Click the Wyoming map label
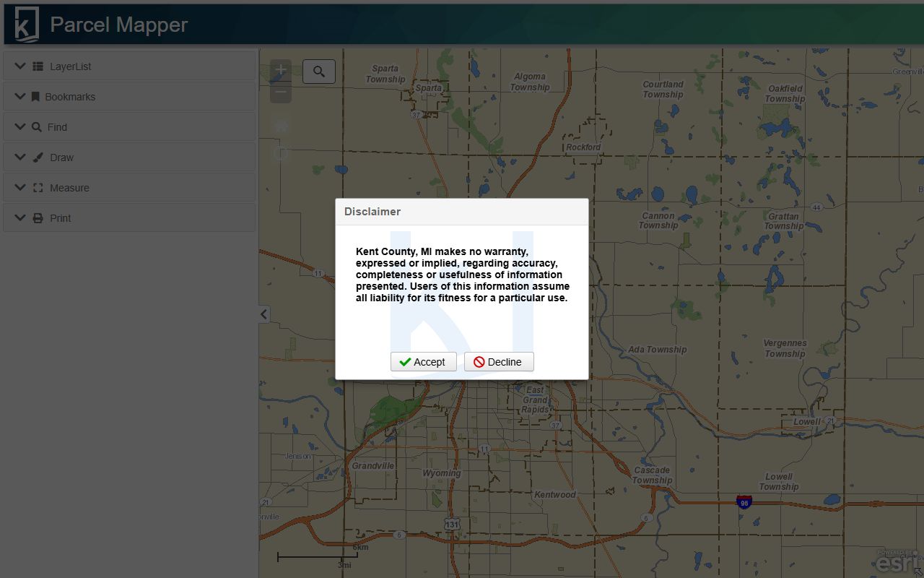Viewport: 924px width, 578px height. coord(441,473)
